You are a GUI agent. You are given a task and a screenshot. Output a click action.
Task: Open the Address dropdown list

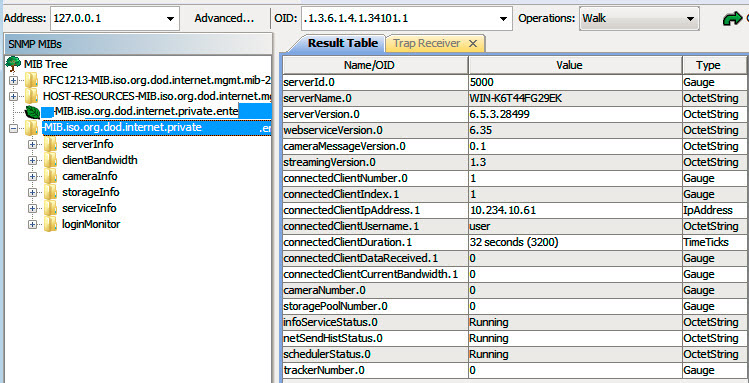(170, 19)
